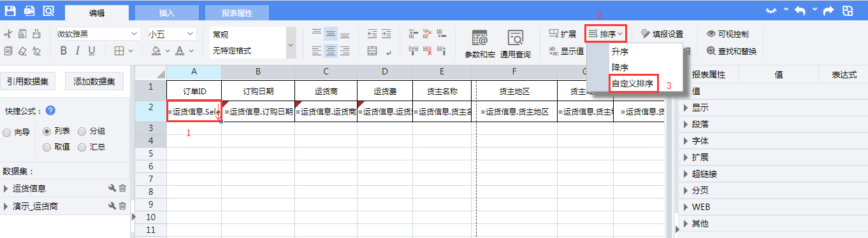Open the font color dropdown arrow

click(191, 51)
